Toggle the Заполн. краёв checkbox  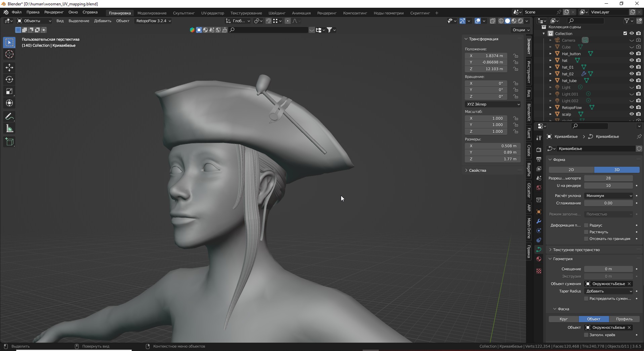tap(586, 335)
